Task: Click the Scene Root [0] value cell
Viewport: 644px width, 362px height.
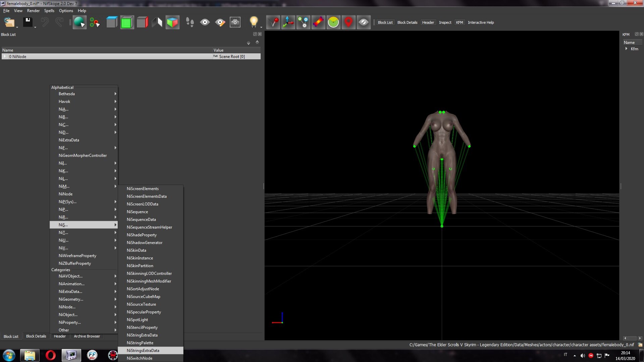Action: (236, 56)
